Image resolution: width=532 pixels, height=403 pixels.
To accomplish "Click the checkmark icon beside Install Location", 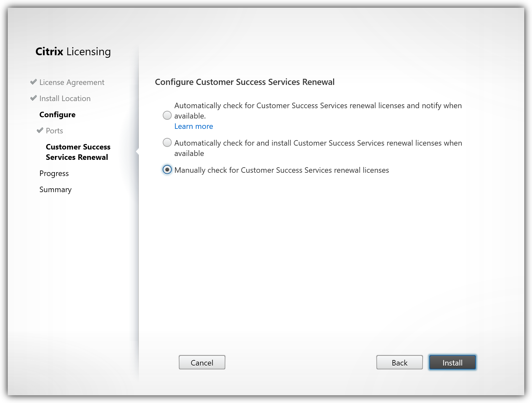I will 33,98.
